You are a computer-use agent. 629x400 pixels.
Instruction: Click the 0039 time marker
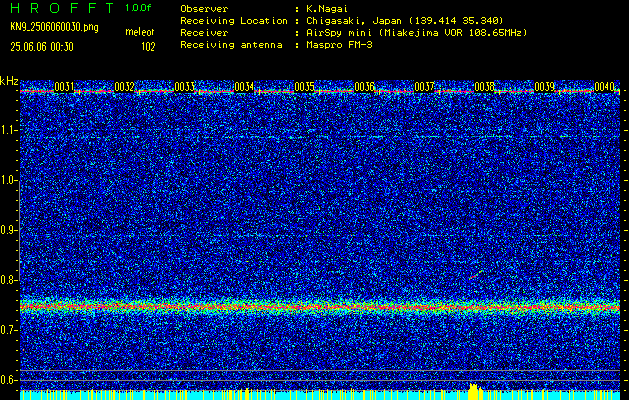pyautogui.click(x=544, y=87)
